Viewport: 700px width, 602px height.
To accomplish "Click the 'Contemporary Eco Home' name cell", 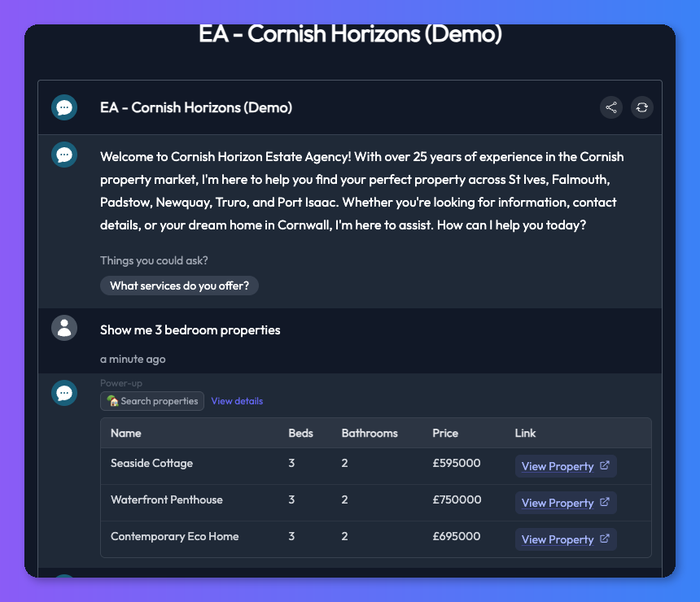I will click(174, 536).
